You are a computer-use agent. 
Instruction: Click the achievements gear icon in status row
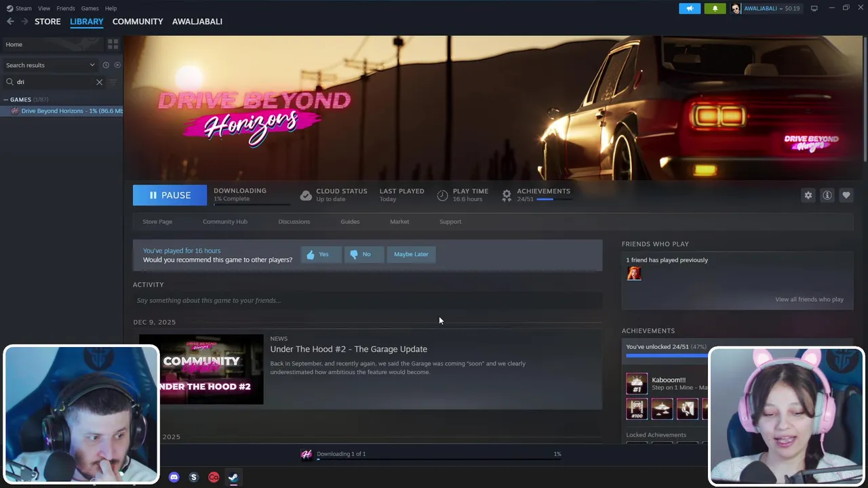click(x=507, y=195)
